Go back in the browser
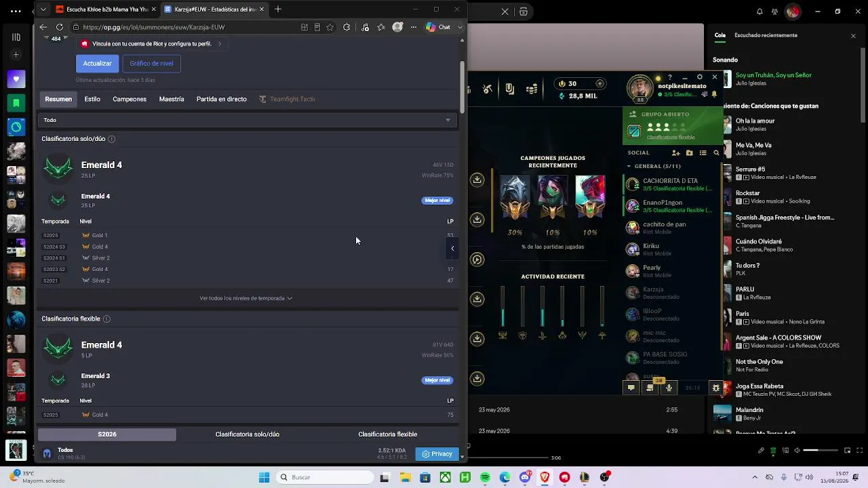Image resolution: width=868 pixels, height=488 pixels. 43,27
